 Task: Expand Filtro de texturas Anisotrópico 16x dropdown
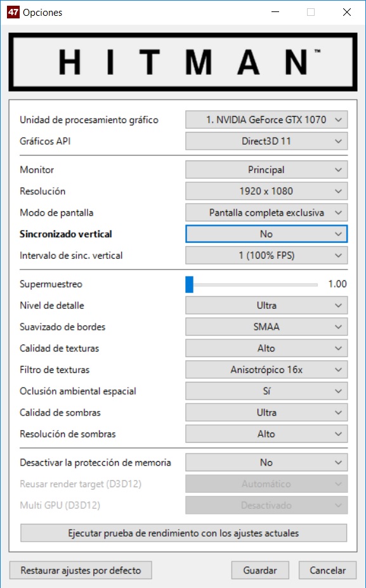pos(266,369)
